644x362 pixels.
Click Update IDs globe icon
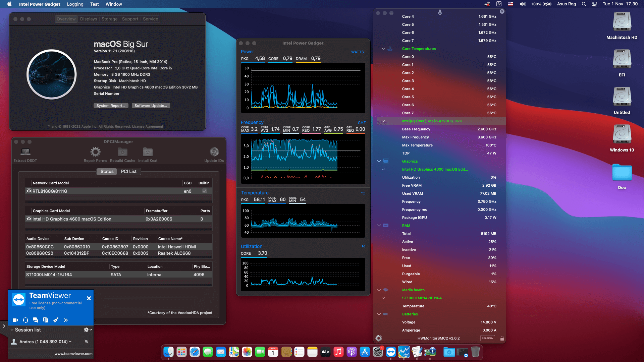(214, 152)
